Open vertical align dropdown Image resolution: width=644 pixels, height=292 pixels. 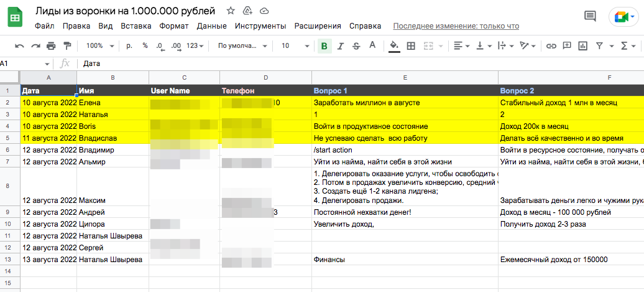pyautogui.click(x=484, y=45)
